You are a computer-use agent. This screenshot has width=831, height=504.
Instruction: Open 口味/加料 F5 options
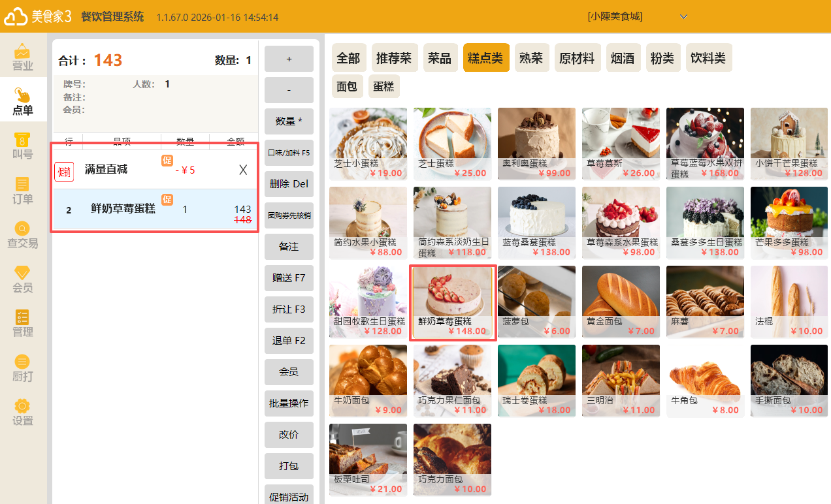point(289,153)
